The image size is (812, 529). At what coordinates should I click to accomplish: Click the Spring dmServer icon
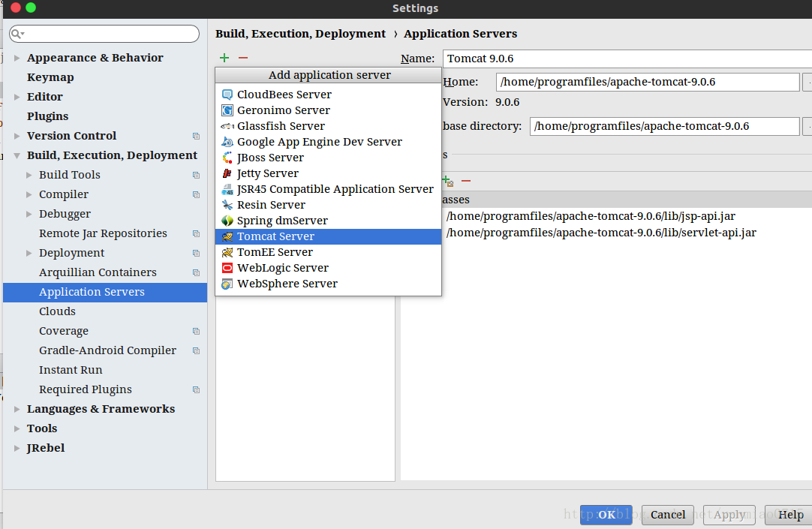point(227,221)
